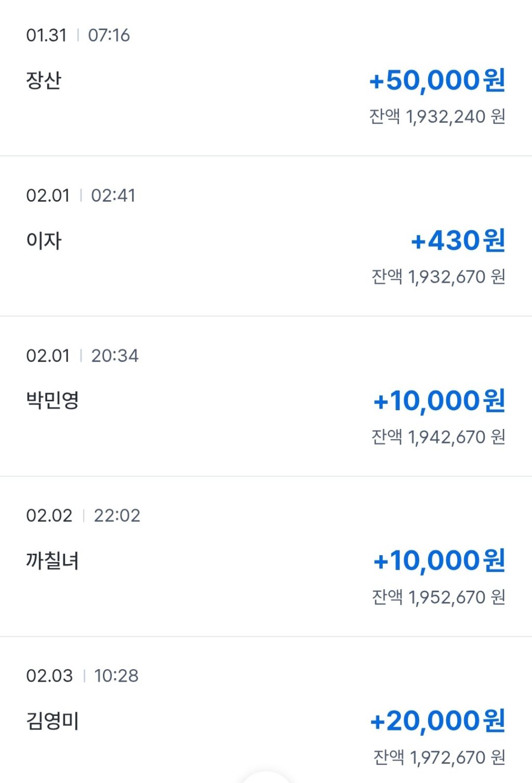Click the +10,000원 amount from 박민영
Image resolution: width=532 pixels, height=783 pixels.
(x=439, y=401)
